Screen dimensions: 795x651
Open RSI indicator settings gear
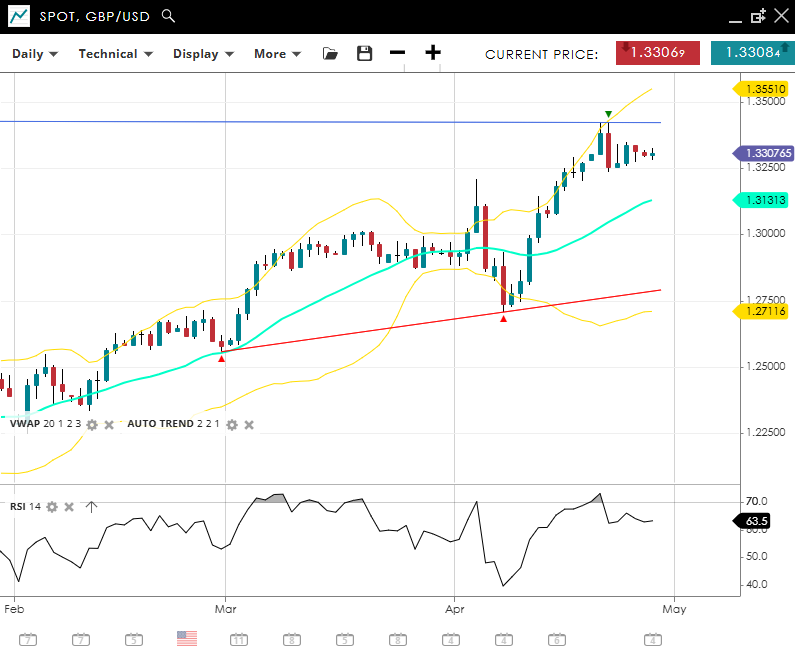(x=52, y=507)
